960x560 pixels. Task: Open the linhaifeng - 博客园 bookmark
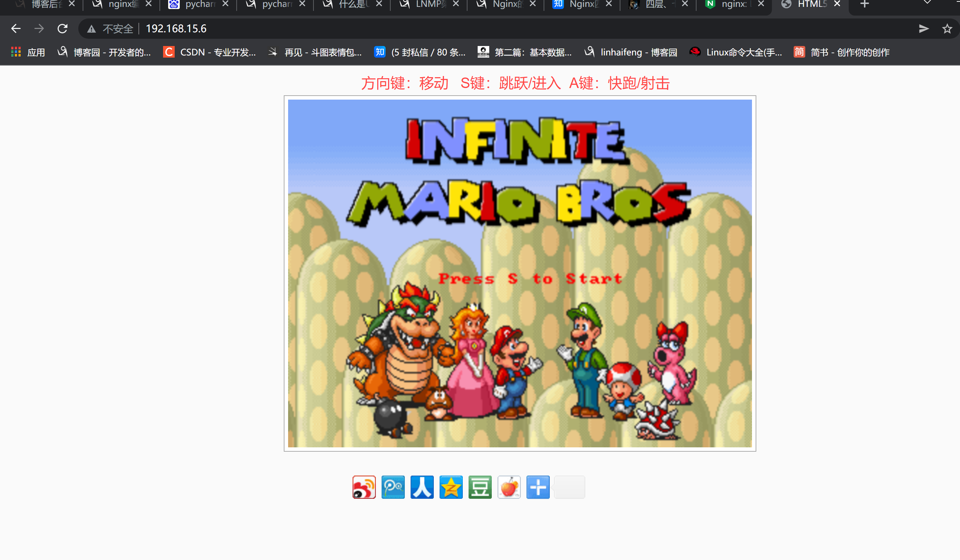631,52
